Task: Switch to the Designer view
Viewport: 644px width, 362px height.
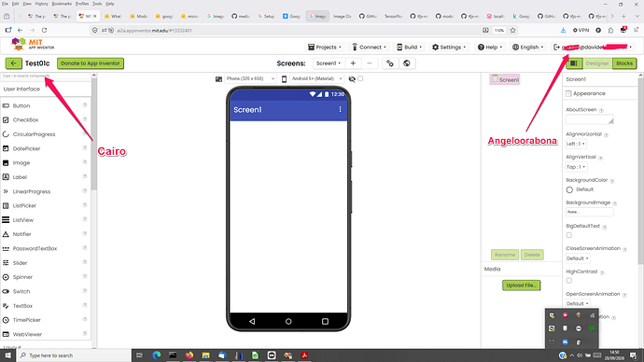Action: [597, 63]
